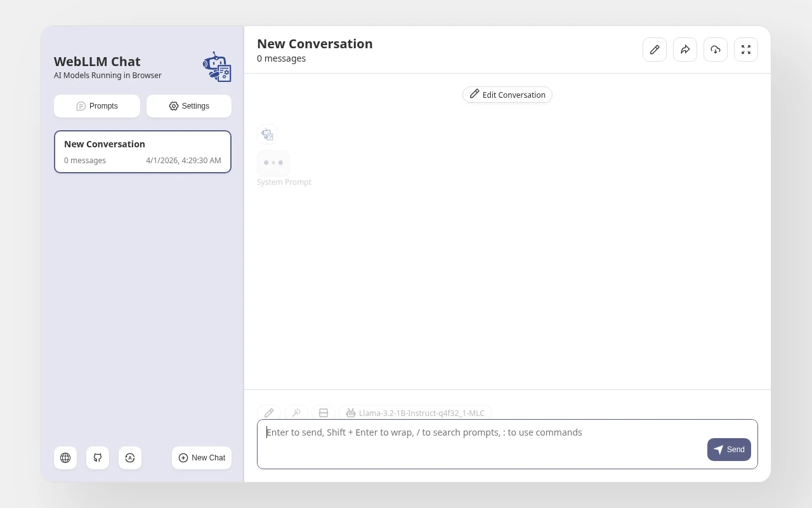The image size is (812, 508).
Task: Click the share arrow icon in the header
Action: 685,50
